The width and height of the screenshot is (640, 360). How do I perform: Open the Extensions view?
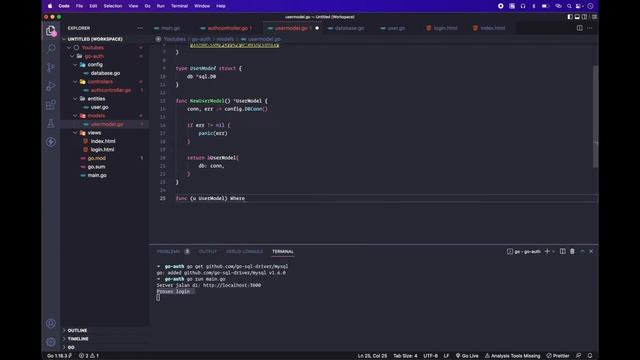(x=51, y=105)
